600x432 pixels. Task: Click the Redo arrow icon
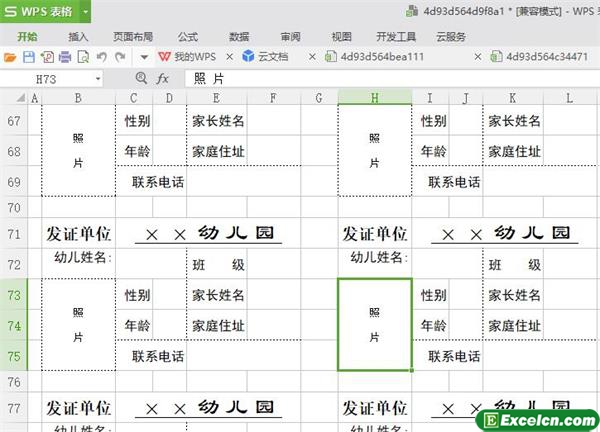click(x=120, y=57)
